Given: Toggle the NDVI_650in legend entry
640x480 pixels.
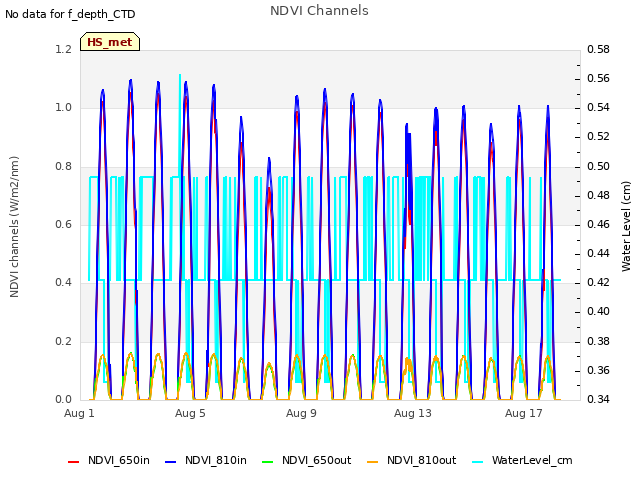Looking at the screenshot, I should coord(109,461).
